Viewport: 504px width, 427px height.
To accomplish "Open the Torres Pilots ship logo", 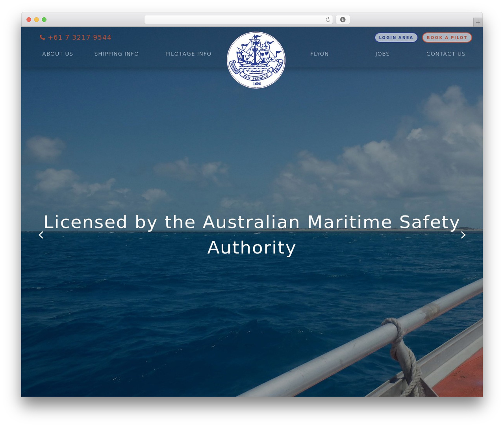I will (x=256, y=60).
